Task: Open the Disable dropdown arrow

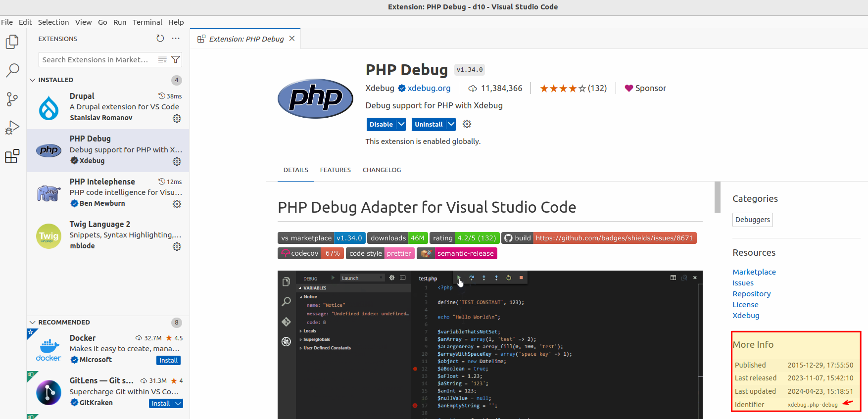Action: click(x=401, y=125)
